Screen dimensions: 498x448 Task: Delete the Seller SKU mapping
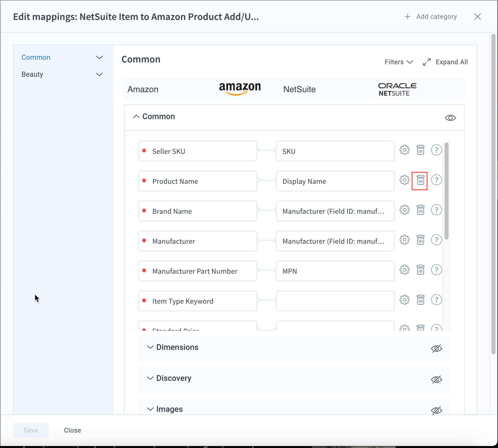click(x=420, y=150)
